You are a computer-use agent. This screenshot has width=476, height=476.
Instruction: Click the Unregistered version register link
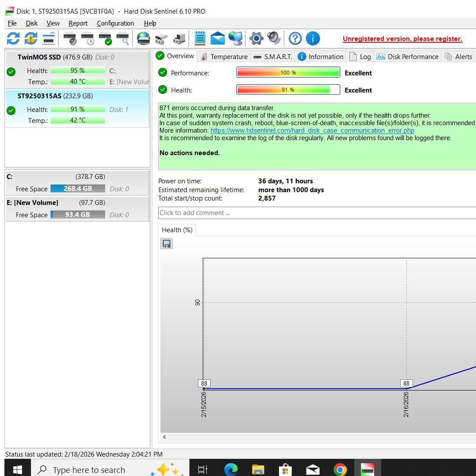[402, 39]
